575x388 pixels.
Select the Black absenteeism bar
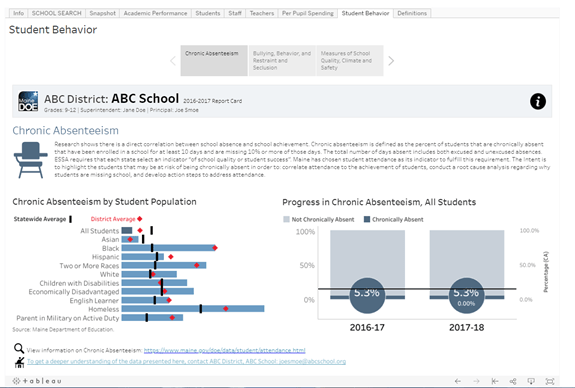point(169,248)
